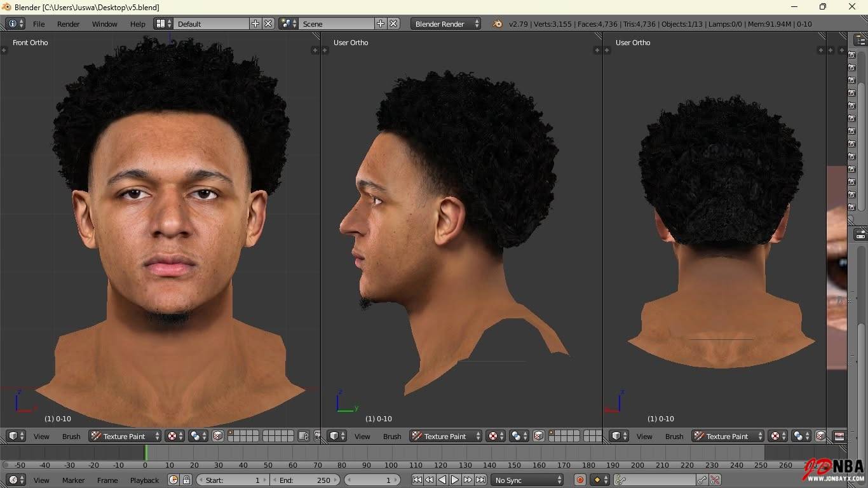Click the green current frame marker in timeline
This screenshot has width=868, height=488.
pos(146,452)
